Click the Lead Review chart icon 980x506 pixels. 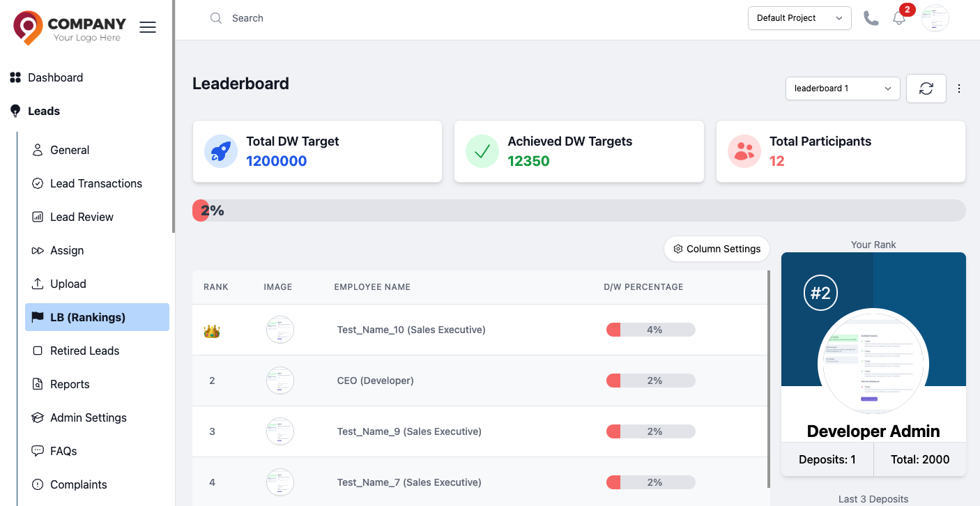pos(38,217)
